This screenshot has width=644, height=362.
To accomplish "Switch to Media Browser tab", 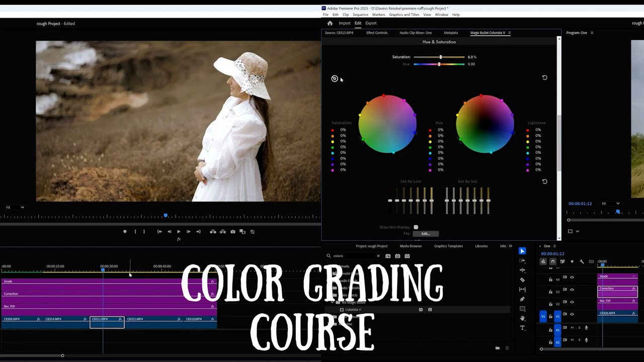I will pyautogui.click(x=411, y=246).
